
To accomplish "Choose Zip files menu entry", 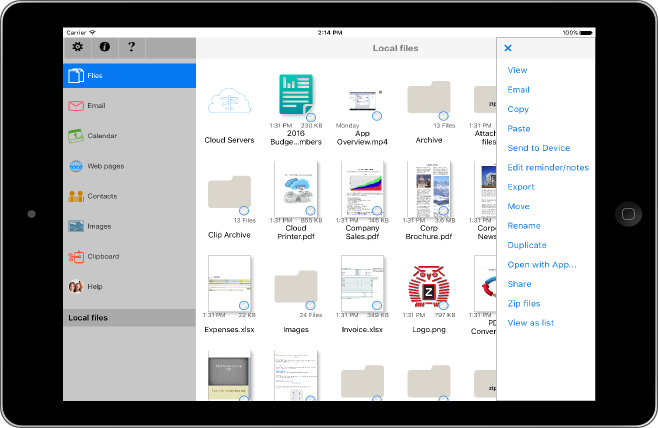I will [x=524, y=303].
